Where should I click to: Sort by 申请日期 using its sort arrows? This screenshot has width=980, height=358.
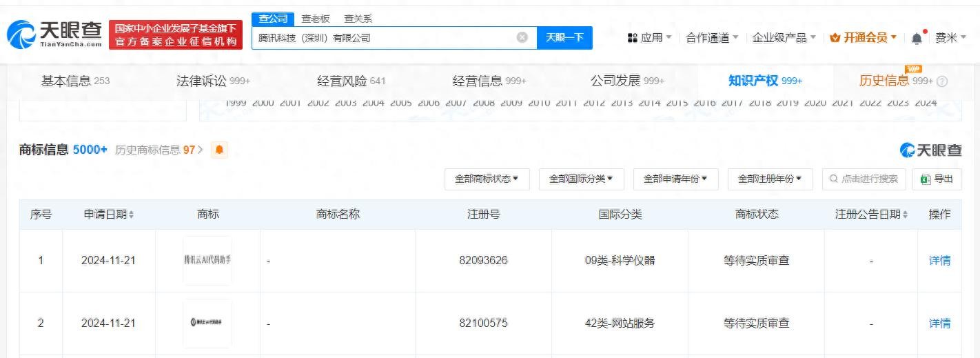132,215
